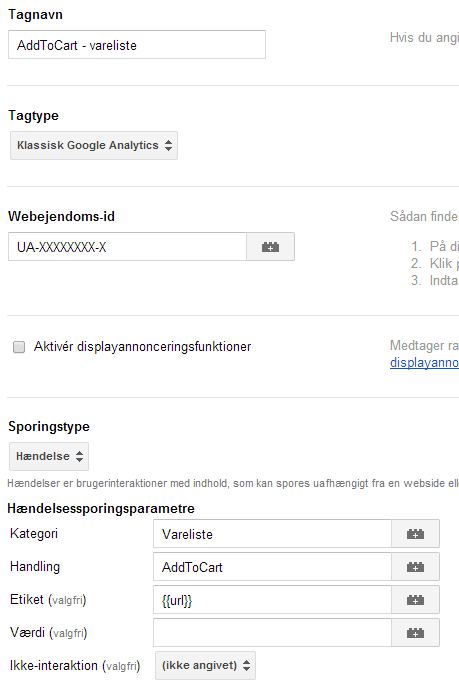
Task: Click the Handling field containing AddToCart
Action: pyautogui.click(x=272, y=567)
